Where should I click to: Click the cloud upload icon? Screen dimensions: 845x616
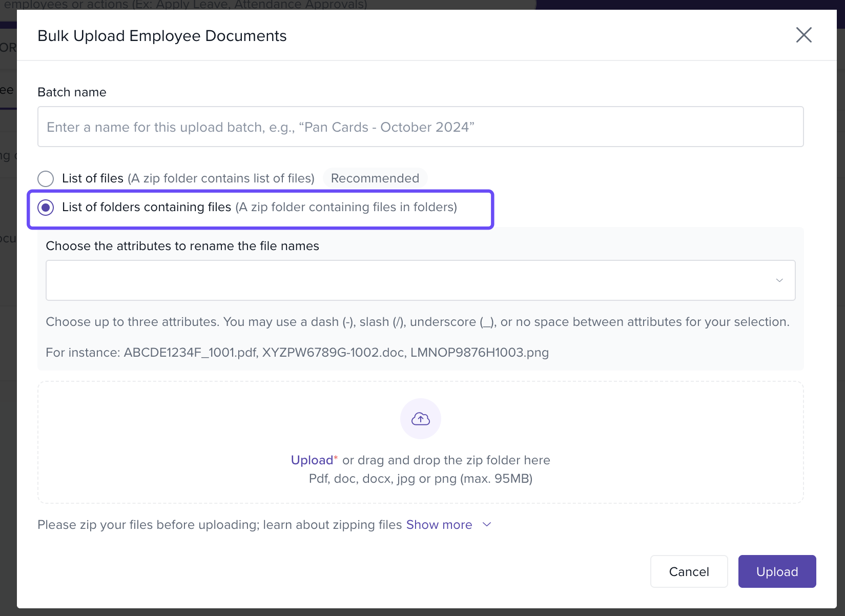(x=420, y=419)
